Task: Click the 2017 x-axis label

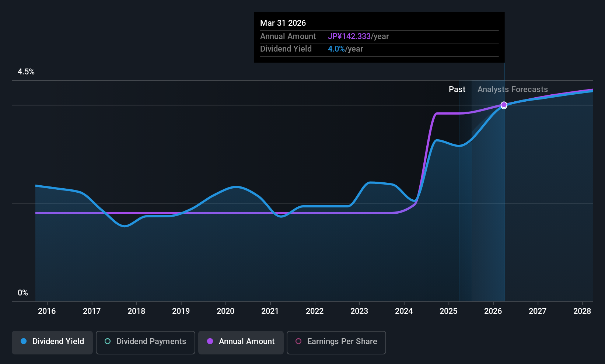Action: (x=92, y=311)
